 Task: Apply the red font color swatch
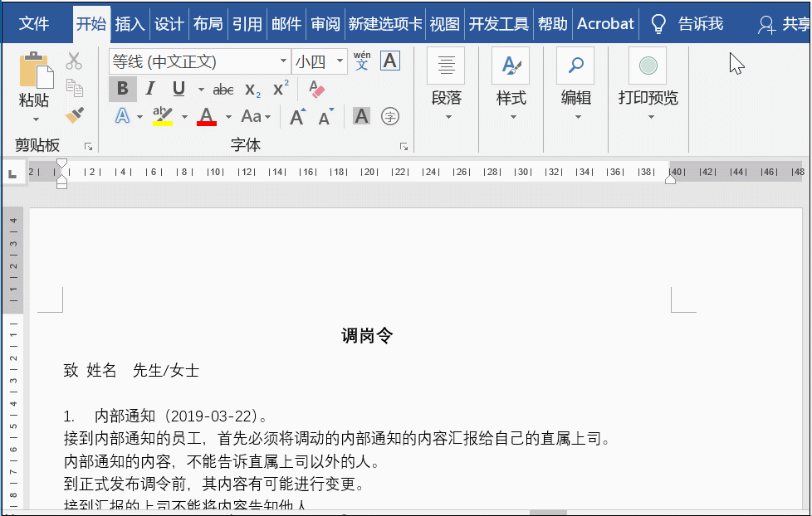tap(207, 116)
